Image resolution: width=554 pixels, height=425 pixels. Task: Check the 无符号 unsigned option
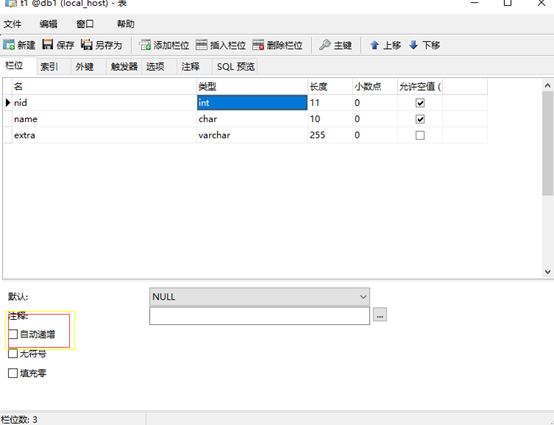click(13, 354)
